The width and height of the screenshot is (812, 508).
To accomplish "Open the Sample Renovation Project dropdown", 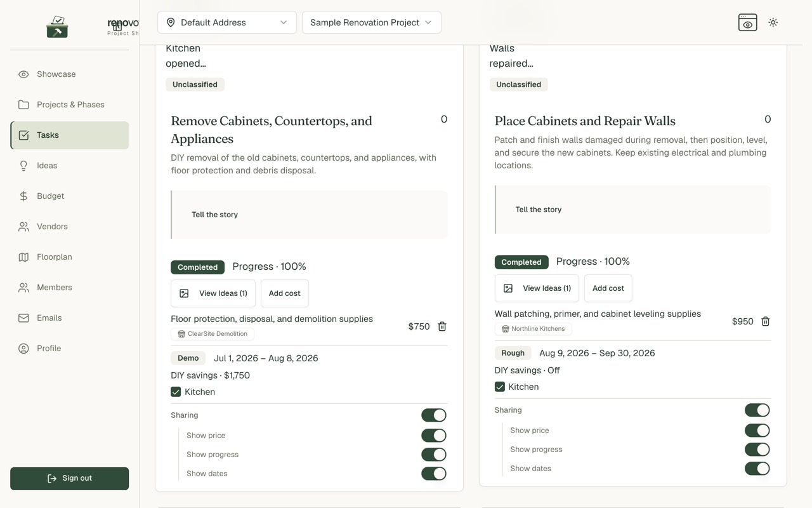I will (x=372, y=22).
